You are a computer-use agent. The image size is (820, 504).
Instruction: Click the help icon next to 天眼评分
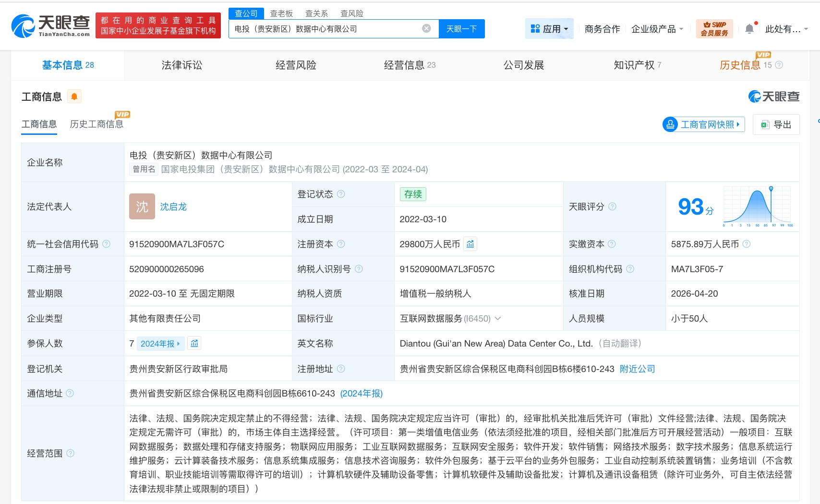612,207
